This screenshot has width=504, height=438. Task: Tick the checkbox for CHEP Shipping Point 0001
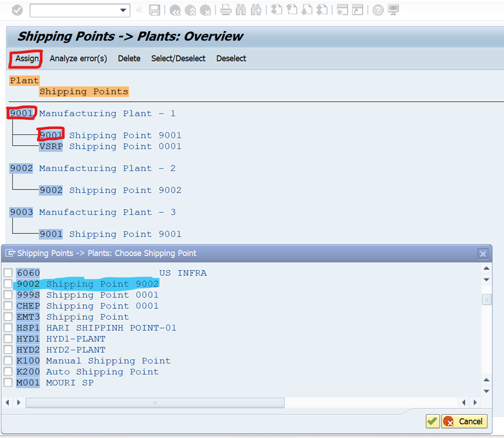pyautogui.click(x=8, y=306)
